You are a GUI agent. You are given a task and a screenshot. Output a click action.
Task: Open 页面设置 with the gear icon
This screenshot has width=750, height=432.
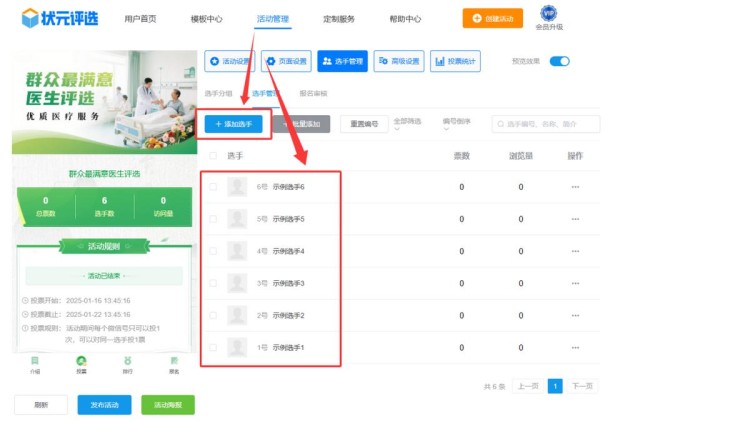(286, 62)
